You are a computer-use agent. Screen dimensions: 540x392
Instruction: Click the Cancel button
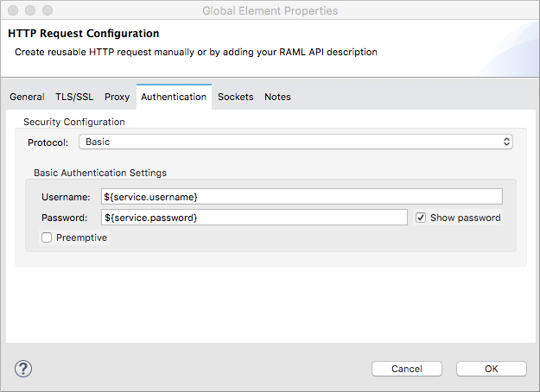coord(406,369)
